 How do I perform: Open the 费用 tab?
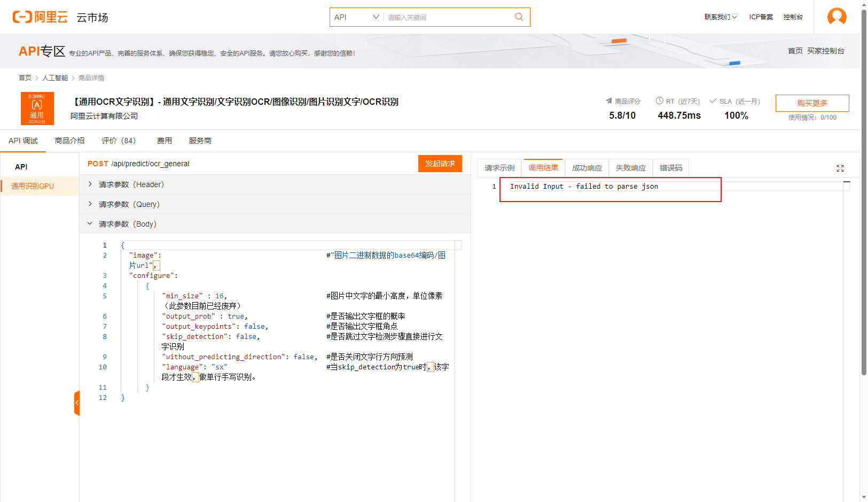point(165,141)
